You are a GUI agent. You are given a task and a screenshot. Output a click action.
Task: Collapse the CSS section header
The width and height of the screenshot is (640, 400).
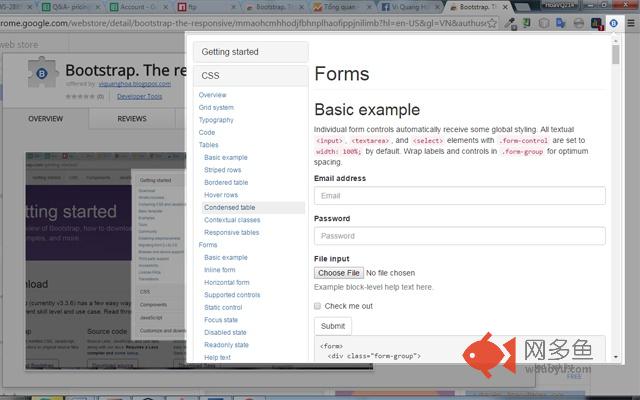point(251,76)
